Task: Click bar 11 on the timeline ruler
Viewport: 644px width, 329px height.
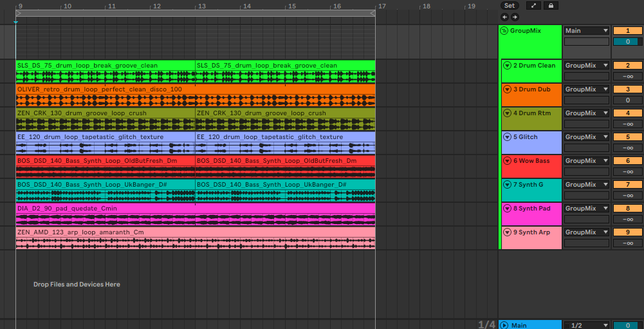Action: pyautogui.click(x=112, y=6)
